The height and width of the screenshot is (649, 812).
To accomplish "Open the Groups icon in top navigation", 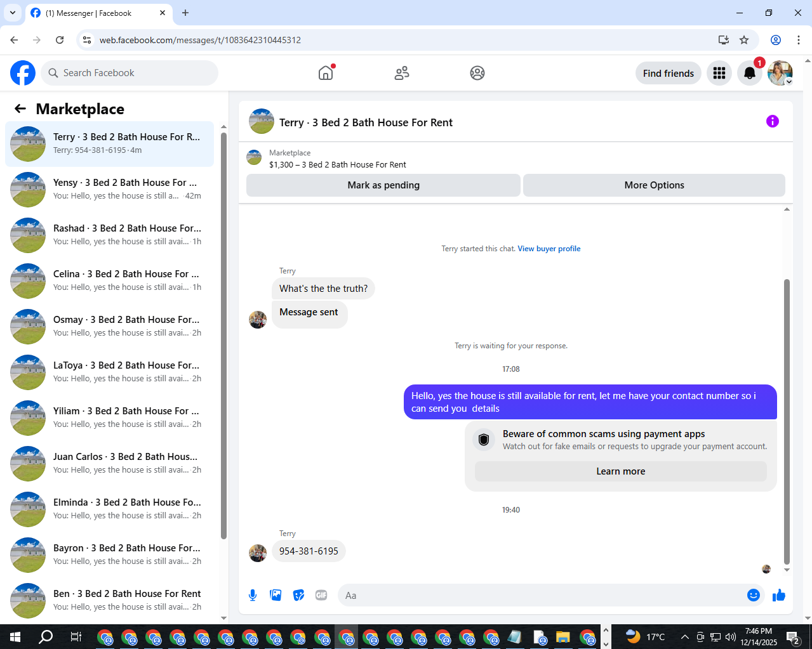I will tap(477, 73).
